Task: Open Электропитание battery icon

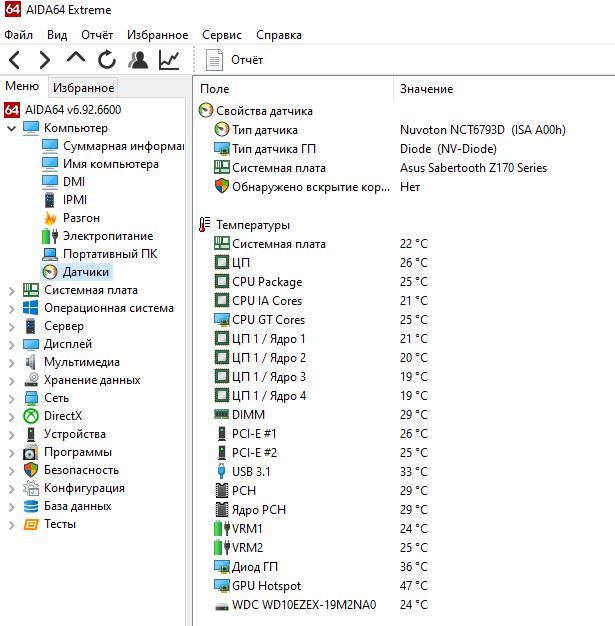Action: click(x=50, y=236)
